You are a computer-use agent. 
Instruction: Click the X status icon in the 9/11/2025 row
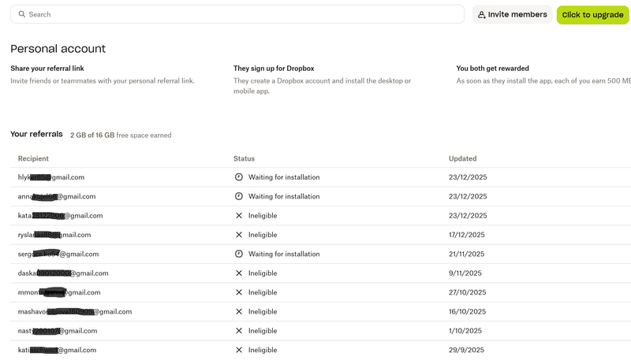[x=239, y=273]
